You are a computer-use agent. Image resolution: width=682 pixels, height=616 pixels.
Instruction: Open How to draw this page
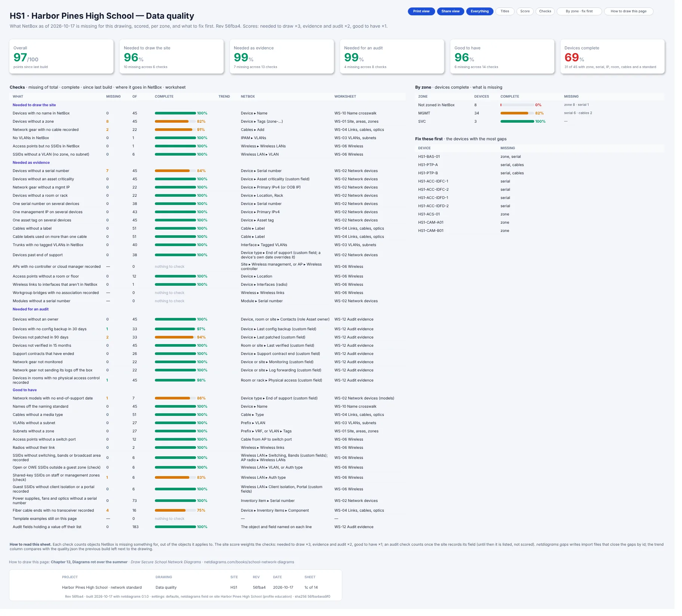click(x=629, y=11)
